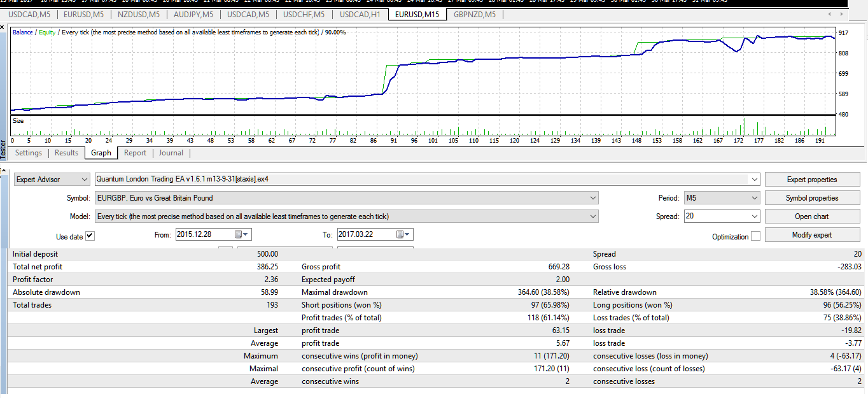
Task: Expand the Model Every tick dropdown
Action: point(346,217)
